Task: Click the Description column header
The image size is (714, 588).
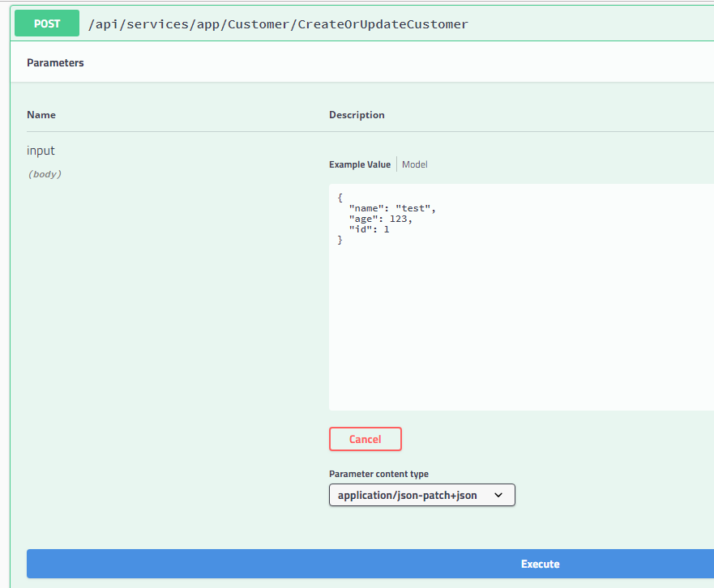Action: tap(357, 115)
